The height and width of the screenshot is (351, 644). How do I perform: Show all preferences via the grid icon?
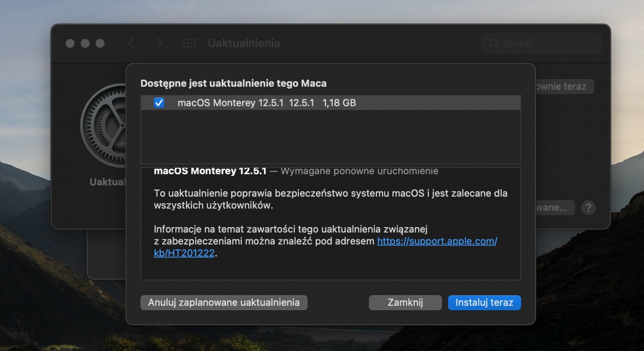pyautogui.click(x=189, y=43)
